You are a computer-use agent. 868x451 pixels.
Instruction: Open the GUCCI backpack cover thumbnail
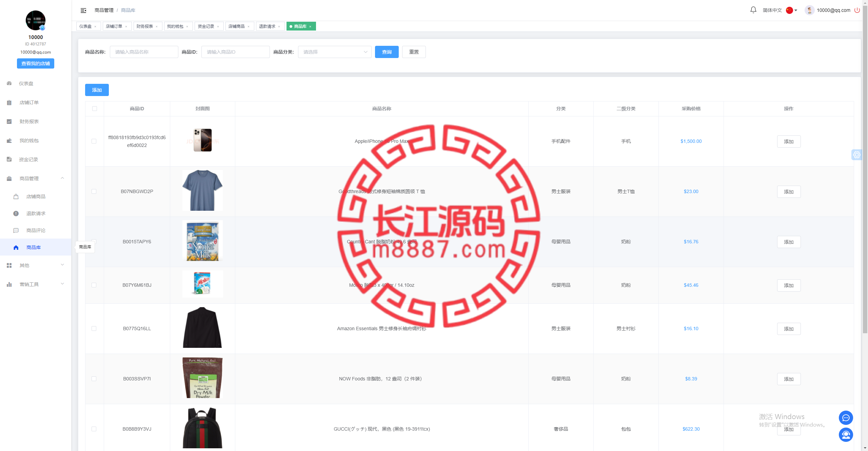203,428
